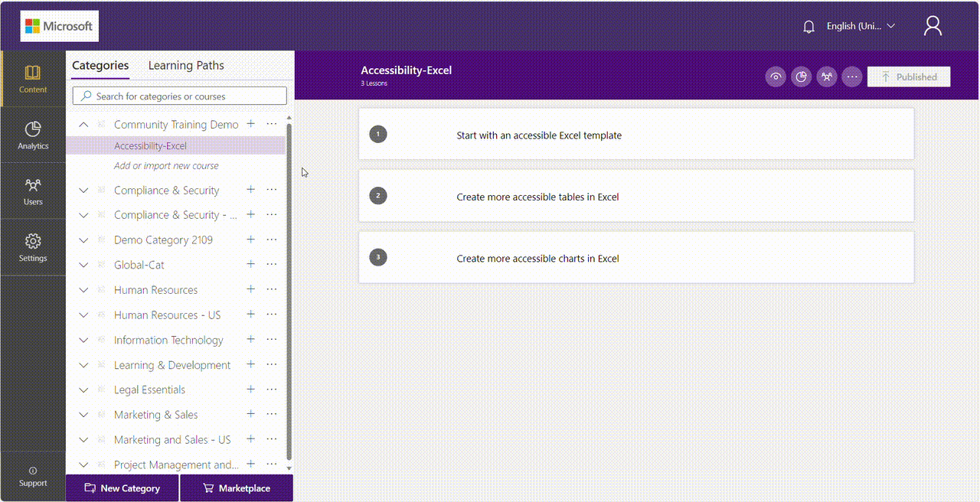The height and width of the screenshot is (502, 980).
Task: Open the Content section in the sidebar
Action: pyautogui.click(x=32, y=79)
